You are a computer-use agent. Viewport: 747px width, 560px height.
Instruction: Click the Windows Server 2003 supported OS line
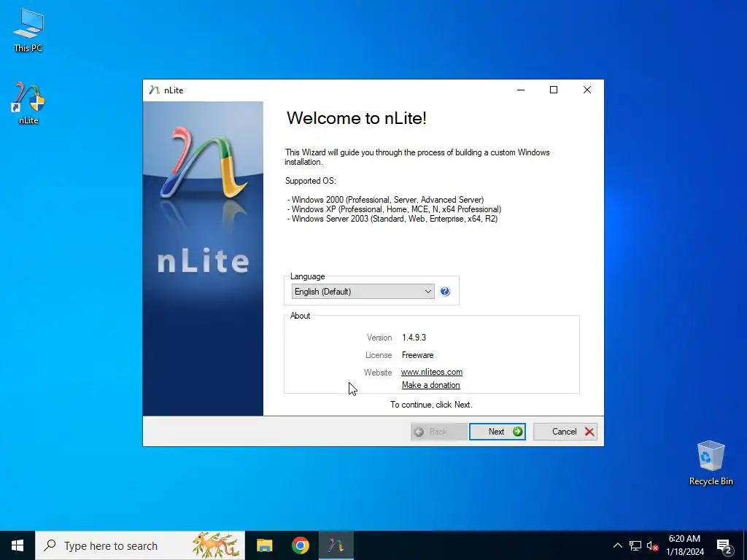click(392, 219)
